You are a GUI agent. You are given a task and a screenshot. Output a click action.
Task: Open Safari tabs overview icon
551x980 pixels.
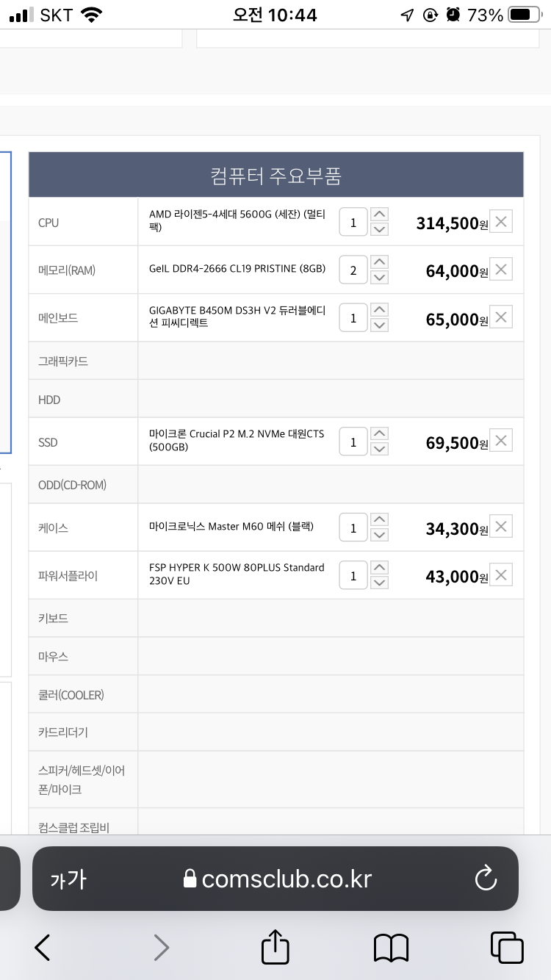[x=507, y=948]
